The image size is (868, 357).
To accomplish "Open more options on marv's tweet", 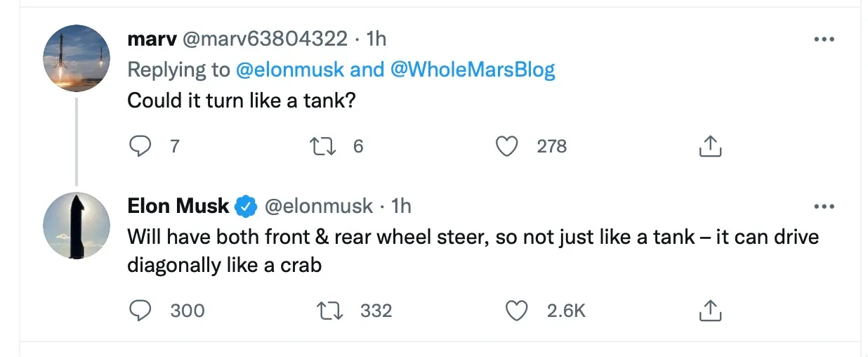I will coord(824,39).
